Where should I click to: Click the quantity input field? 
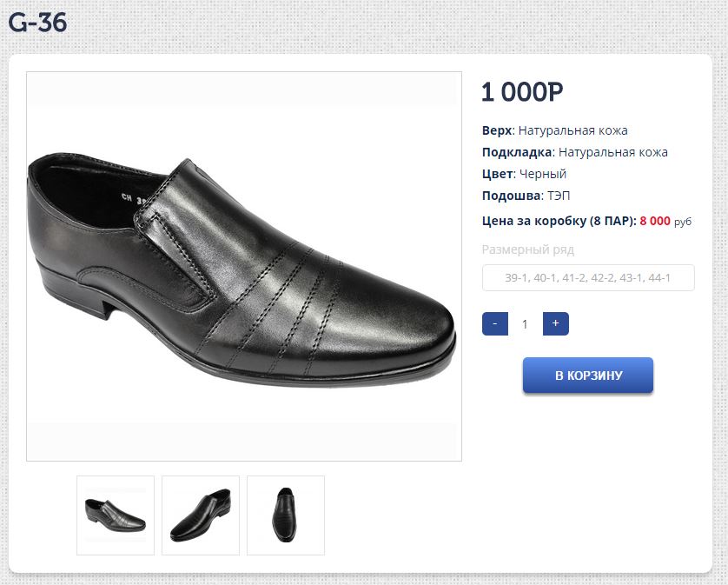pos(525,324)
